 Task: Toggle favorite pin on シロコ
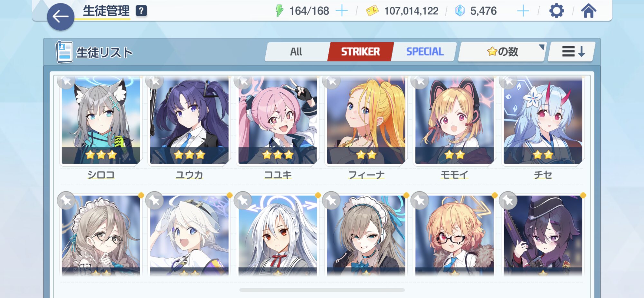pyautogui.click(x=66, y=81)
